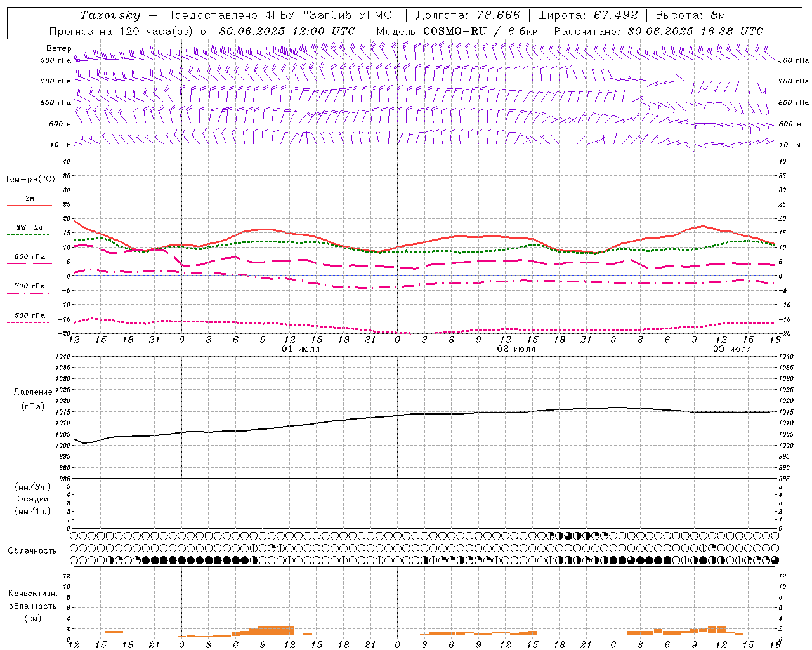Click the 700 гПа temperature legend entry
The height and width of the screenshot is (650, 812).
click(30, 286)
